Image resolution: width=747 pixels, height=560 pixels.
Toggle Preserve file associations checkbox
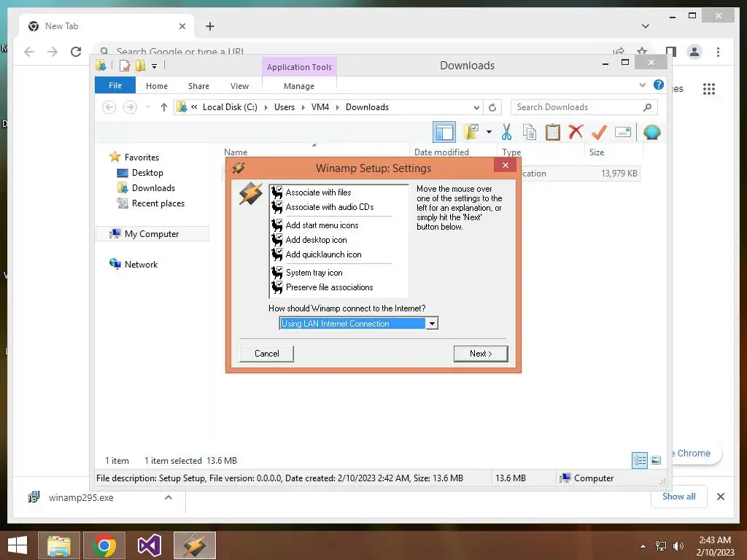coord(276,287)
